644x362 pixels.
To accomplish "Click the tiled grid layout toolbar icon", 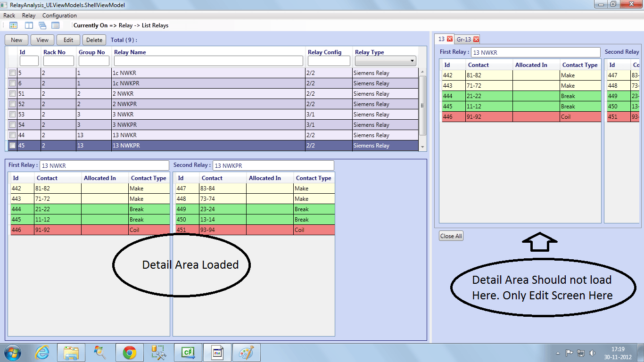I will click(x=13, y=25).
